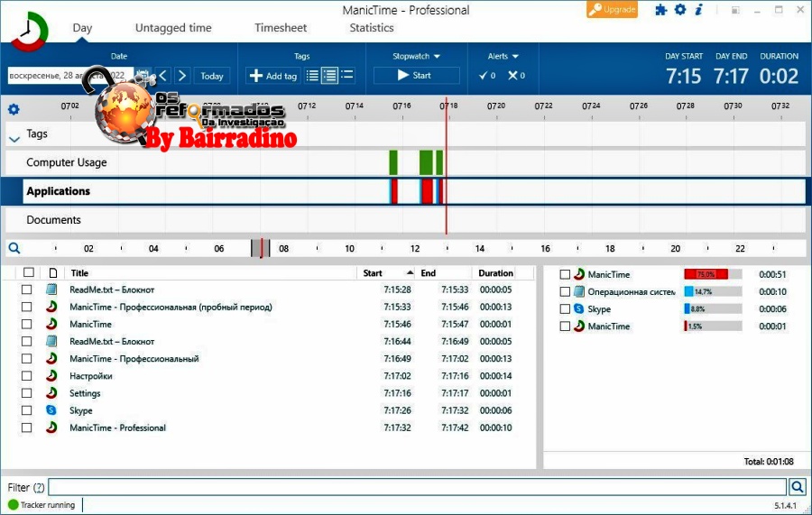Check the ManicTime - Профессиональная row checkbox
This screenshot has width=812, height=515.
(26, 307)
